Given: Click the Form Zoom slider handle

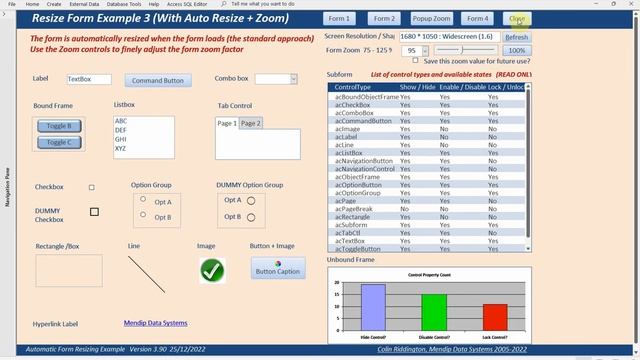Looking at the screenshot, I should tap(462, 50).
